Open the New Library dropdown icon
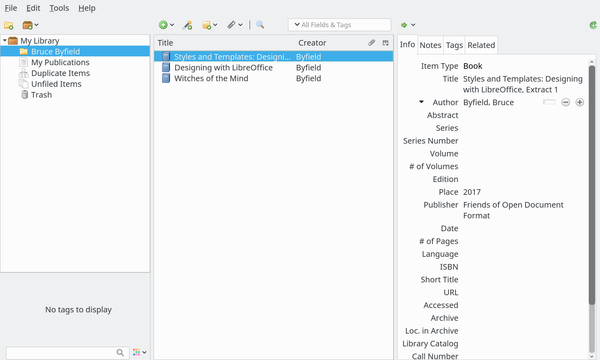 pyautogui.click(x=30, y=25)
